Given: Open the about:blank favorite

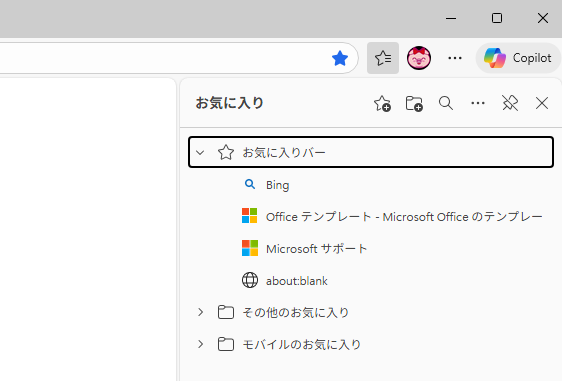Looking at the screenshot, I should 371,280.
